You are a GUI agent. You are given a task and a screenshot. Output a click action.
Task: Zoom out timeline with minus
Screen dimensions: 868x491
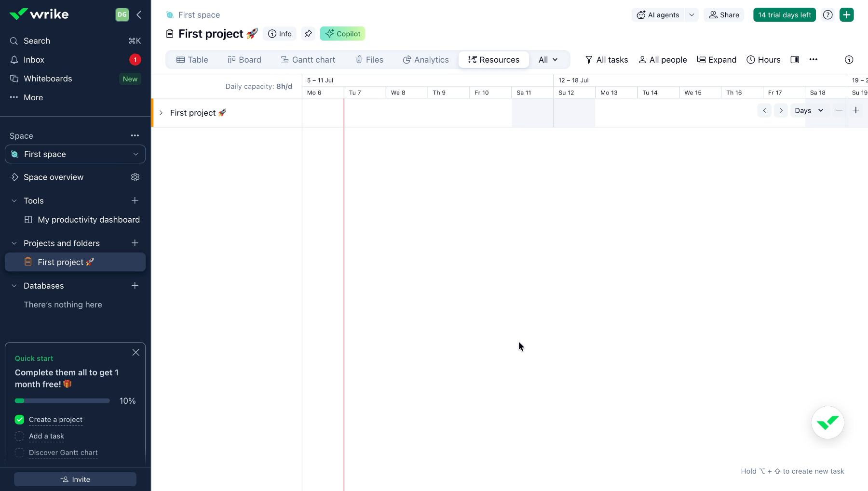pos(840,110)
